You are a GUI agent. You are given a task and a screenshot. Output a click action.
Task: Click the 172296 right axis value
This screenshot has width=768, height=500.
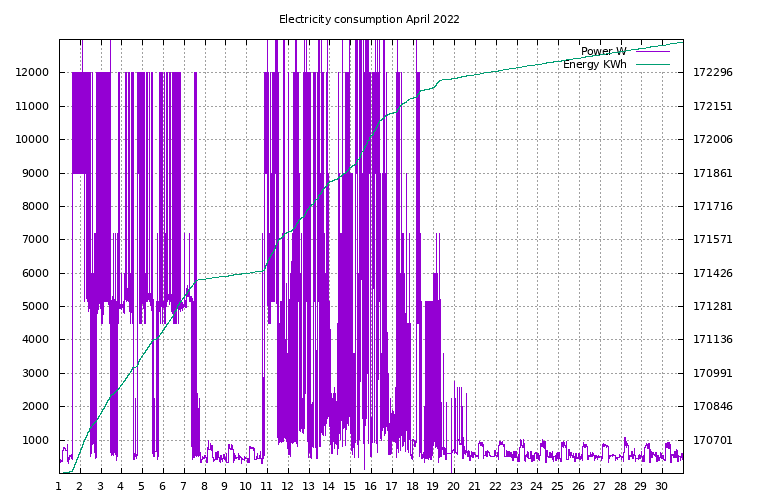click(x=713, y=72)
